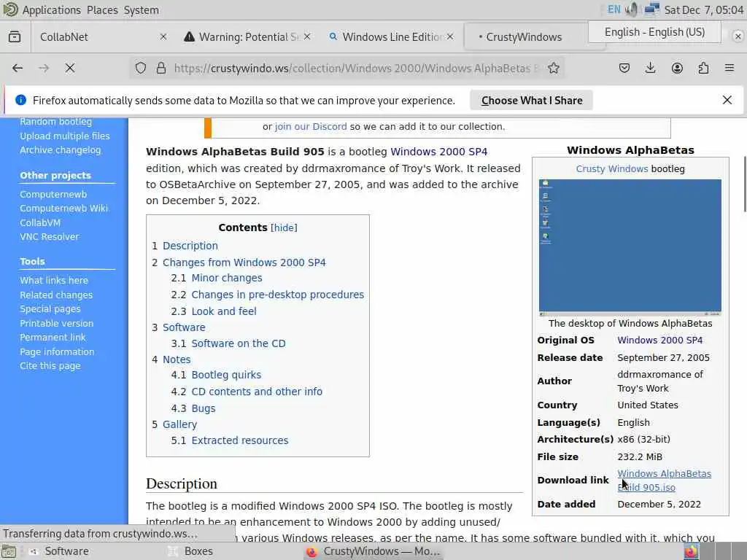Click the Firefox back arrow button
This screenshot has height=560, width=747.
[x=18, y=68]
